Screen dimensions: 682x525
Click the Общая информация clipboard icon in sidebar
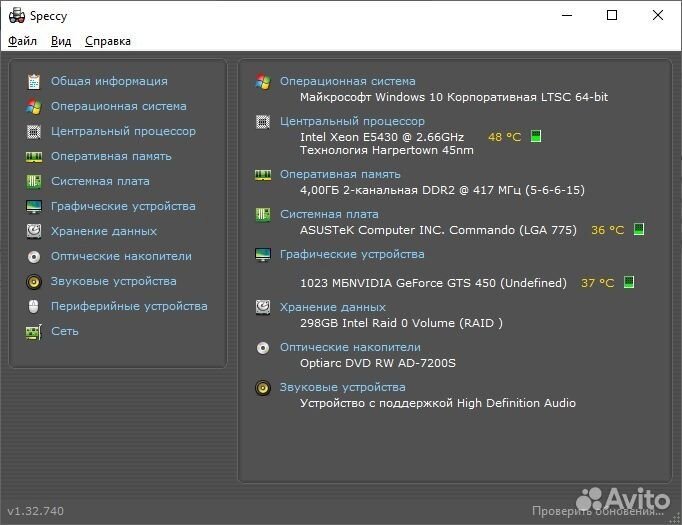tap(34, 81)
